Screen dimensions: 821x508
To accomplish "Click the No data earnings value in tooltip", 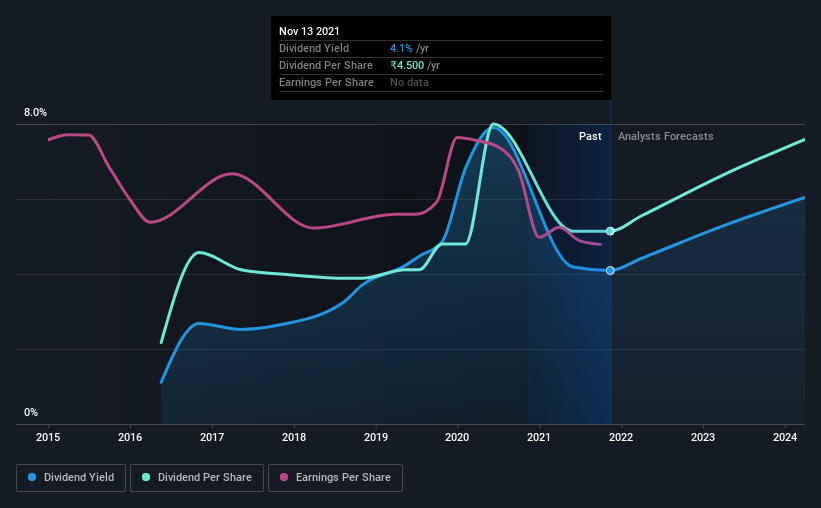I will 409,82.
